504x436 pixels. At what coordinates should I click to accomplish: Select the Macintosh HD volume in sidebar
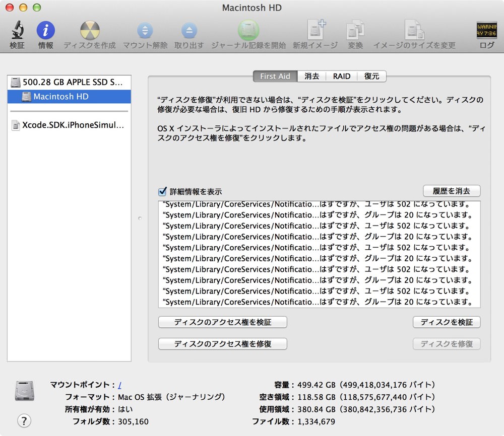pyautogui.click(x=69, y=96)
